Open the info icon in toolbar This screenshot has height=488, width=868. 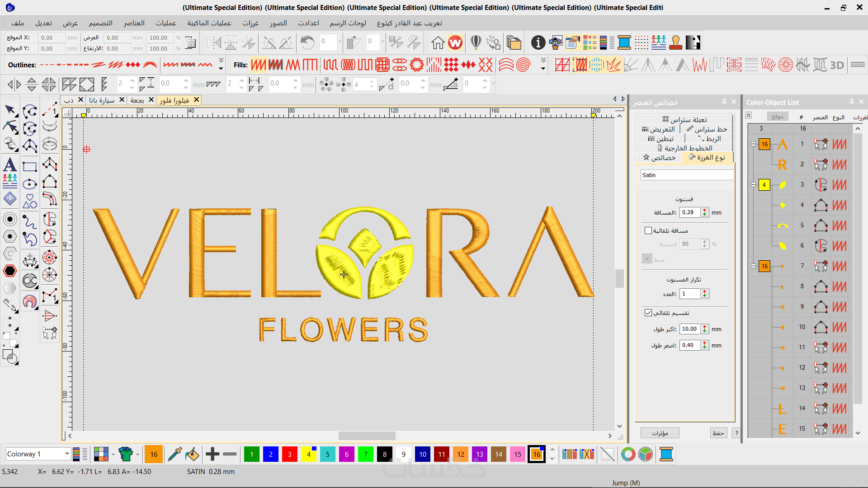pos(538,43)
